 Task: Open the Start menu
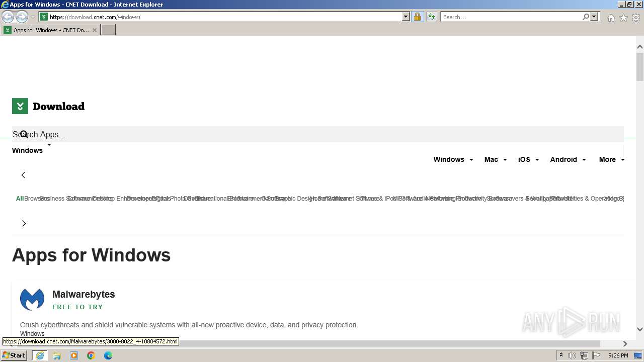pos(14,355)
